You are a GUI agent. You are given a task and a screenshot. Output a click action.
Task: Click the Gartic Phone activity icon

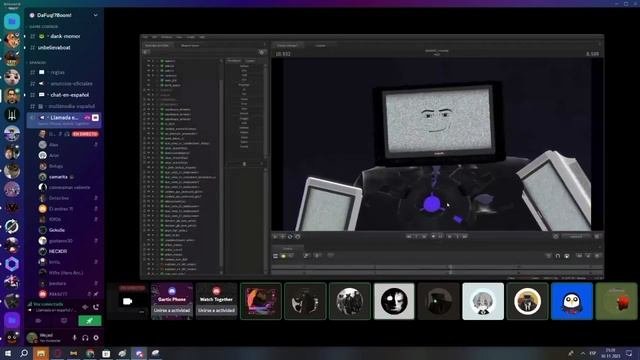(x=172, y=291)
